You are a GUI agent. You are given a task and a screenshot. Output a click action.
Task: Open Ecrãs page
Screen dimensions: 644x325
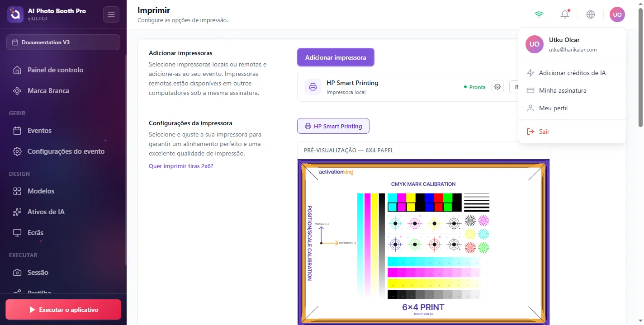point(63,233)
